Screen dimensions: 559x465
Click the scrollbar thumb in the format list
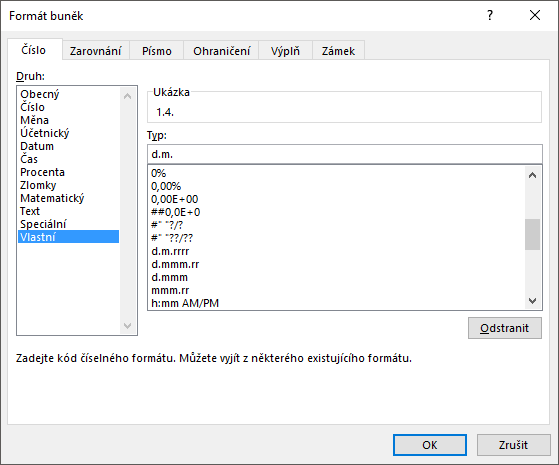pos(533,234)
